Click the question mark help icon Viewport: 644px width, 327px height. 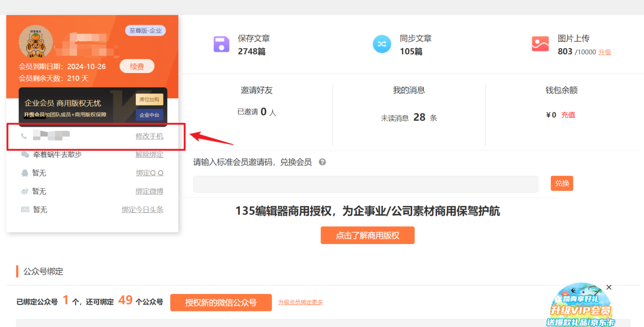[322, 162]
